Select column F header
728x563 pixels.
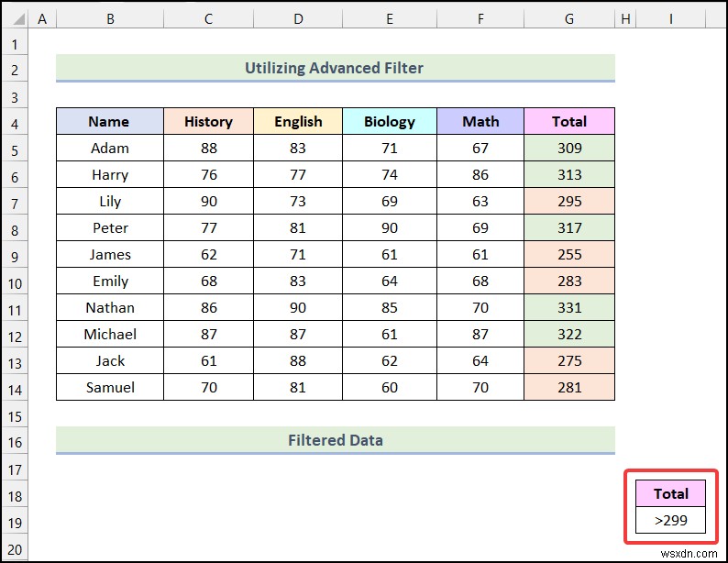point(480,19)
